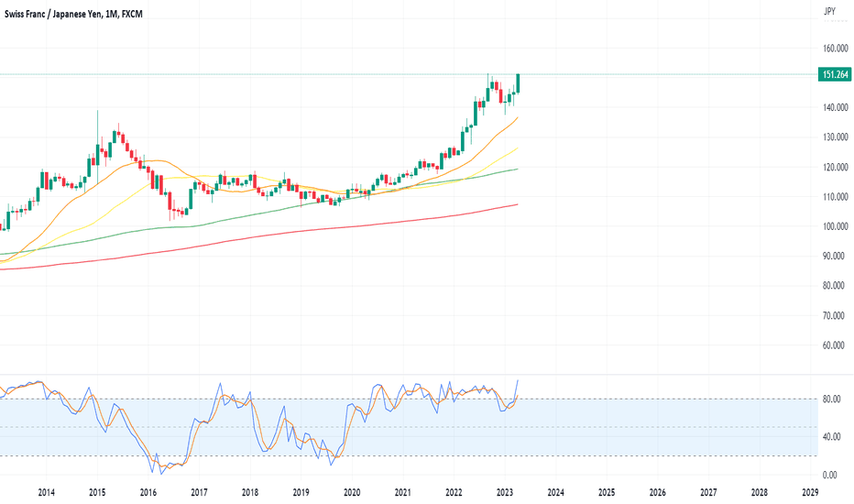Viewport: 854px width, 504px height.
Task: Click the 120.000 price axis label
Action: pyautogui.click(x=836, y=167)
